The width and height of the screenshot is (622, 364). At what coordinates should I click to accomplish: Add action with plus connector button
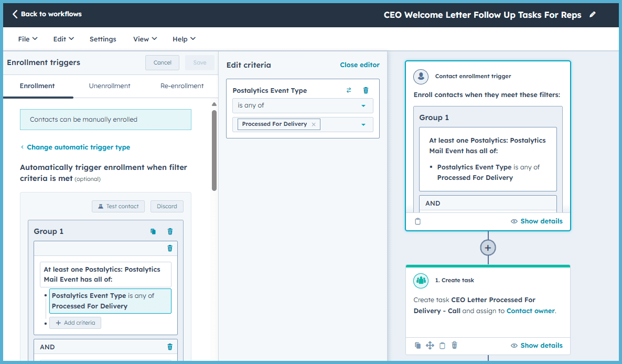(488, 248)
